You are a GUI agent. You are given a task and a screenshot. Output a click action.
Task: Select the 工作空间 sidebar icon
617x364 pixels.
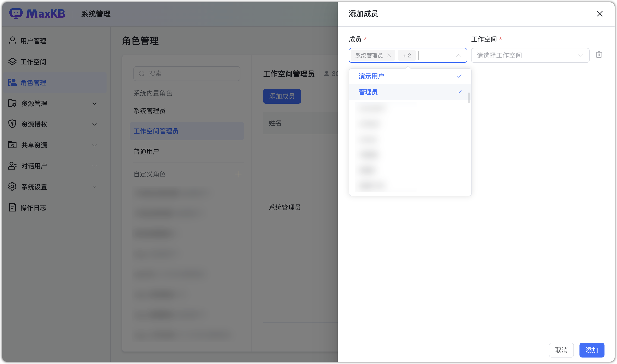pyautogui.click(x=12, y=62)
